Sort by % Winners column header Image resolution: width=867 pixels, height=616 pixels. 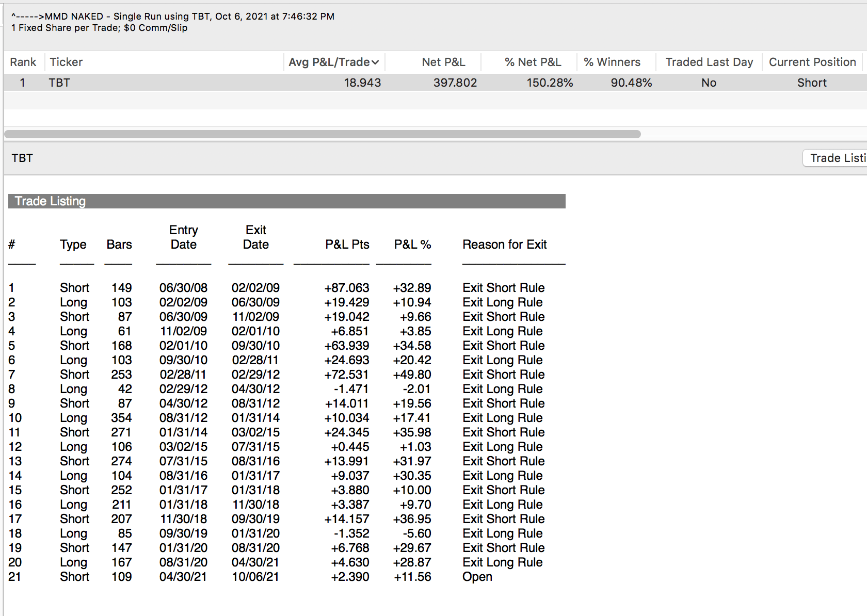[612, 62]
